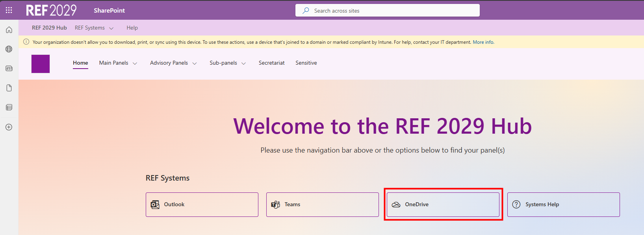Click the Welcome to the REF 2029 Hub heading
This screenshot has width=644, height=235.
(382, 126)
